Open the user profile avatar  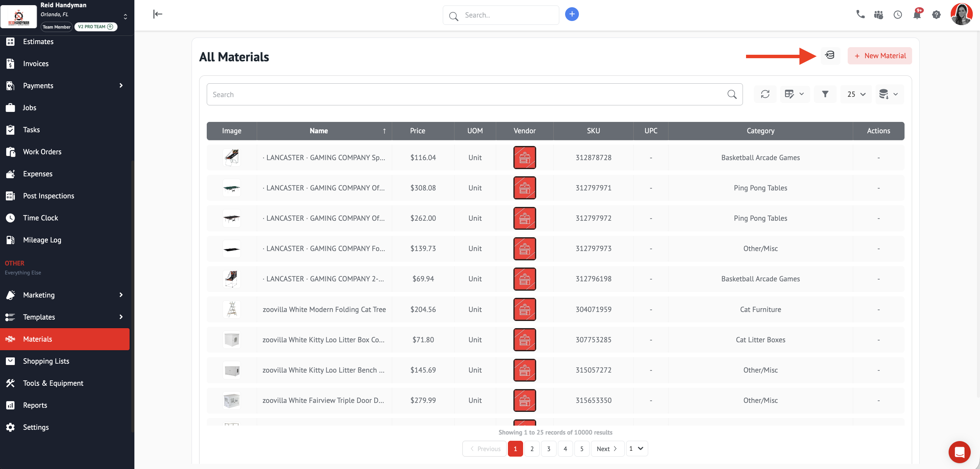pos(961,14)
